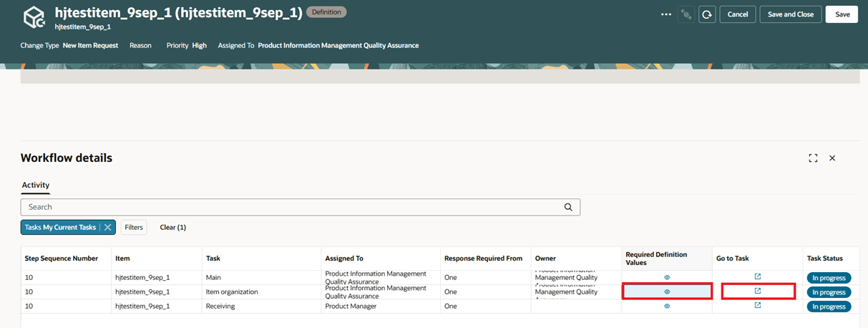Click Change Type New Item Request
The width and height of the screenshot is (868, 328).
[69, 45]
